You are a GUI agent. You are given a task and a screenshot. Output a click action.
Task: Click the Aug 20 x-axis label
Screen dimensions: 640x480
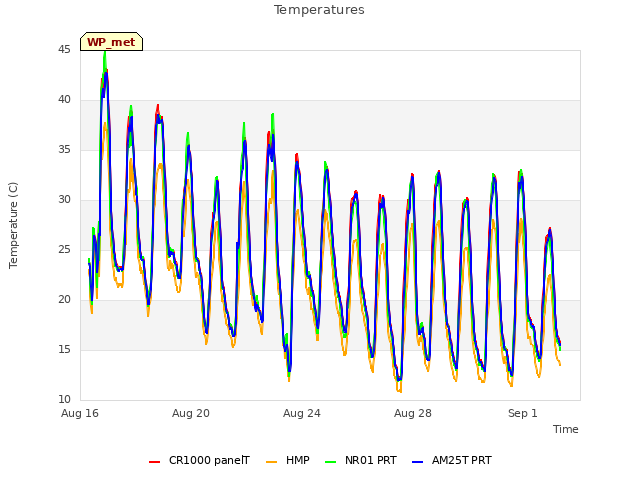[x=191, y=413]
